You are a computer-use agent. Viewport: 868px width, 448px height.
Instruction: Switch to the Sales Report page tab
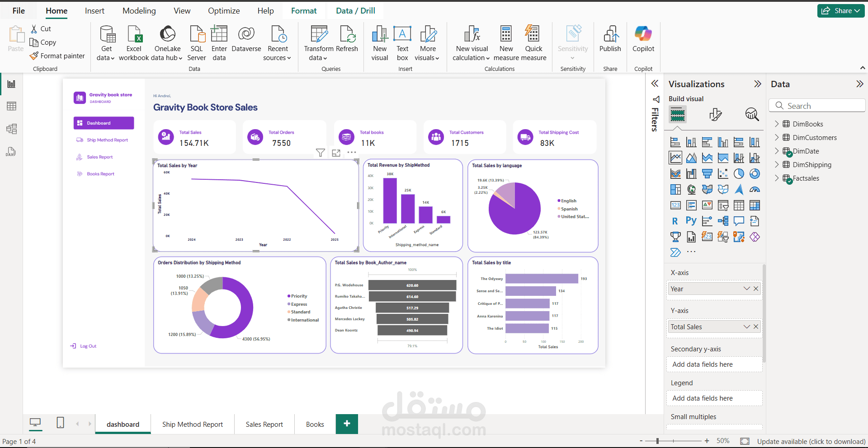point(264,424)
